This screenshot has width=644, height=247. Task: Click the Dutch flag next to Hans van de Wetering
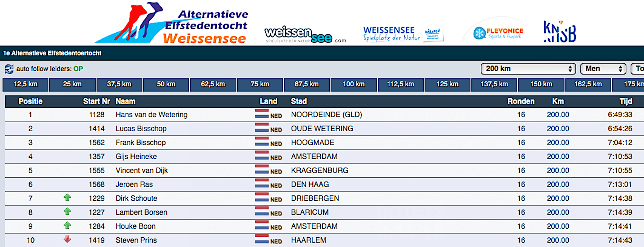tap(262, 114)
